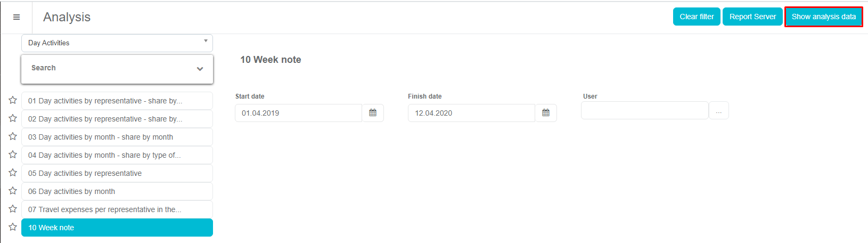Star the 01 Day activities report

tap(13, 100)
